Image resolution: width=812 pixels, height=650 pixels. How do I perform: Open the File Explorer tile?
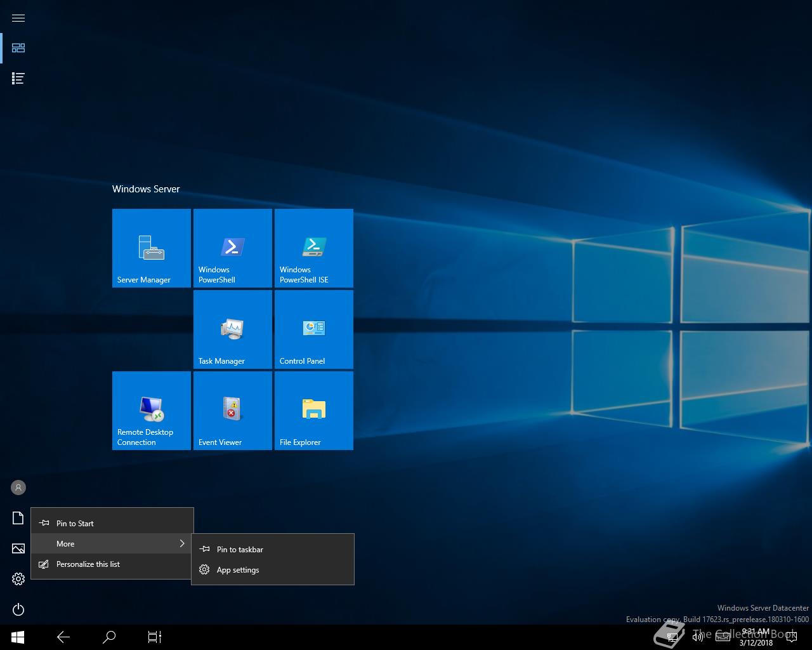coord(314,411)
